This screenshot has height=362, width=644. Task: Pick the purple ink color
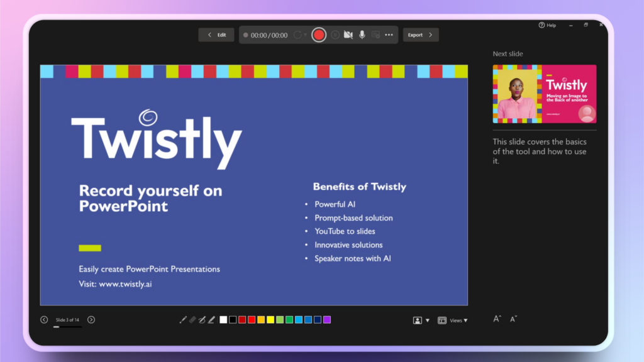click(x=327, y=320)
